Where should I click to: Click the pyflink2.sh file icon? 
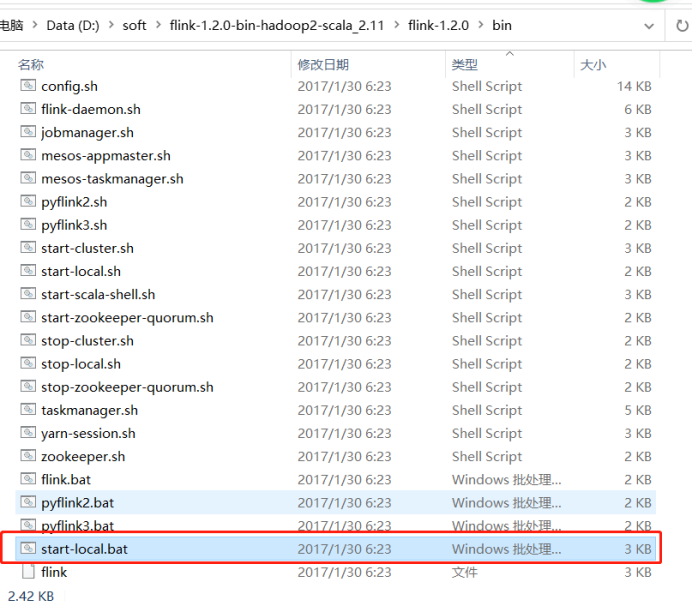[28, 201]
